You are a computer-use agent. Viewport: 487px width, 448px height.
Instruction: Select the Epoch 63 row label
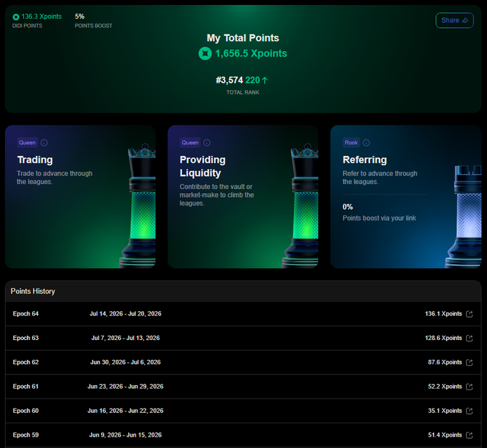point(26,338)
